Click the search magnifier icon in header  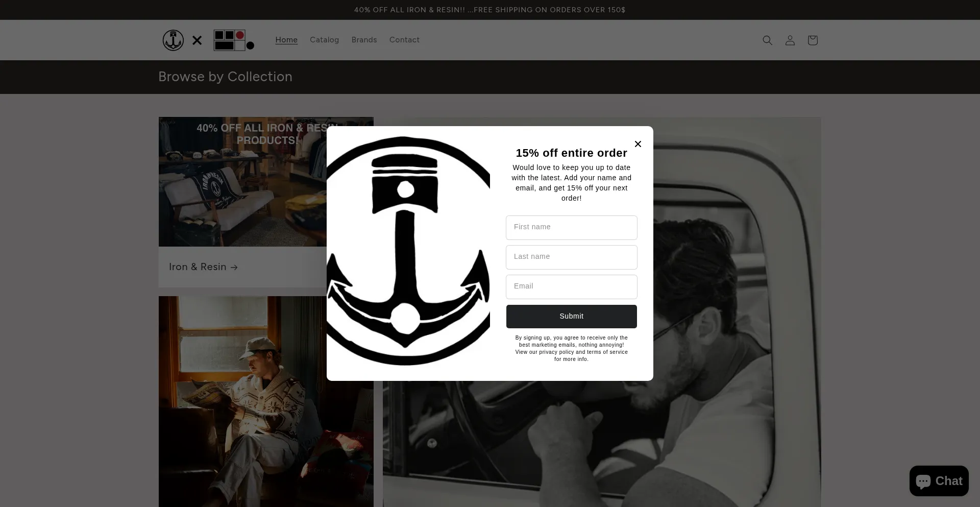(767, 40)
